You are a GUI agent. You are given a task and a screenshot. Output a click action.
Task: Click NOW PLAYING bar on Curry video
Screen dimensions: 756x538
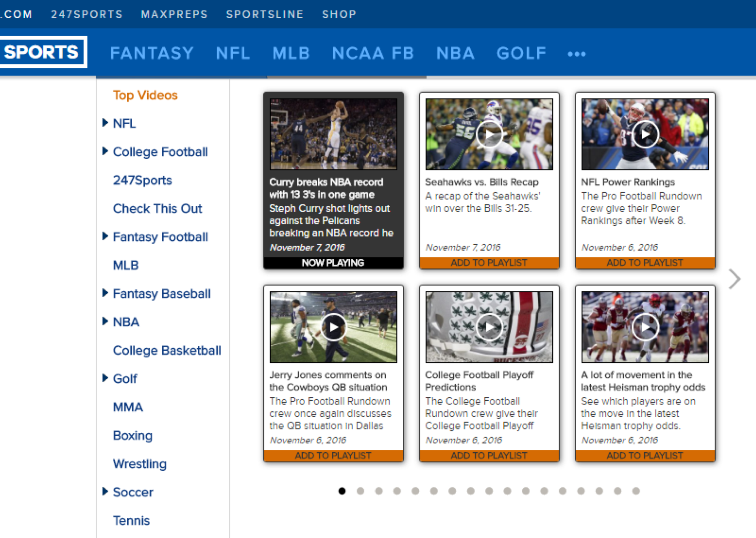(333, 263)
